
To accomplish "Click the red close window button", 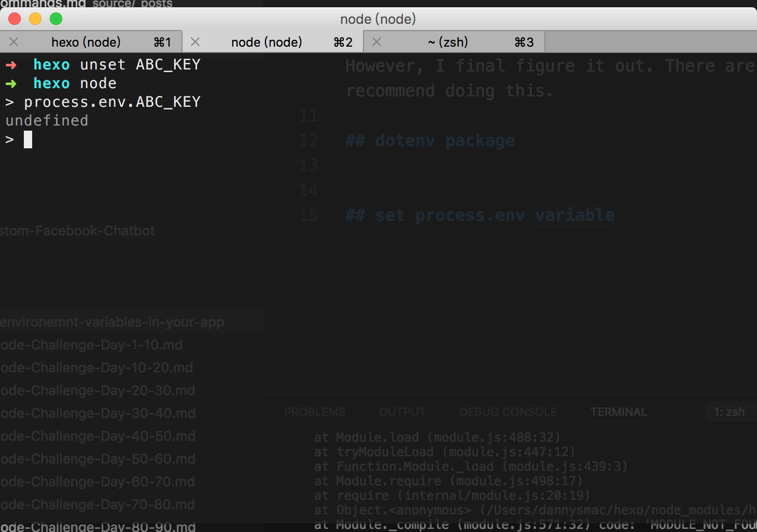I will (x=15, y=19).
